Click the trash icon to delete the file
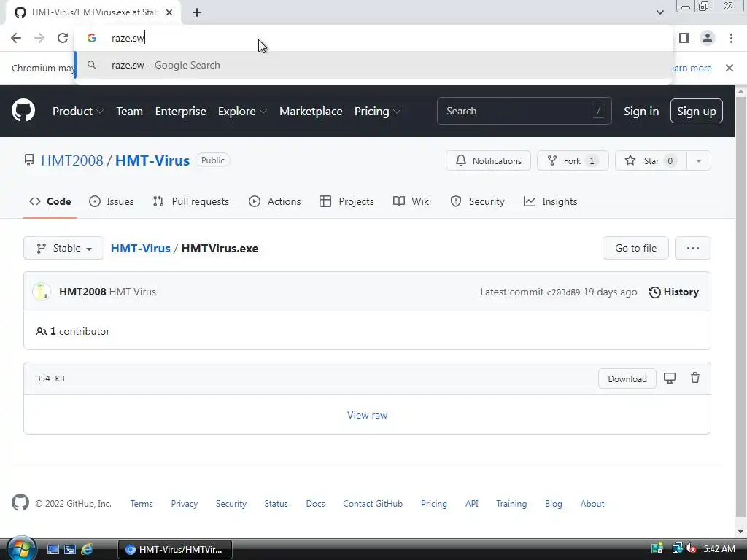 695,378
